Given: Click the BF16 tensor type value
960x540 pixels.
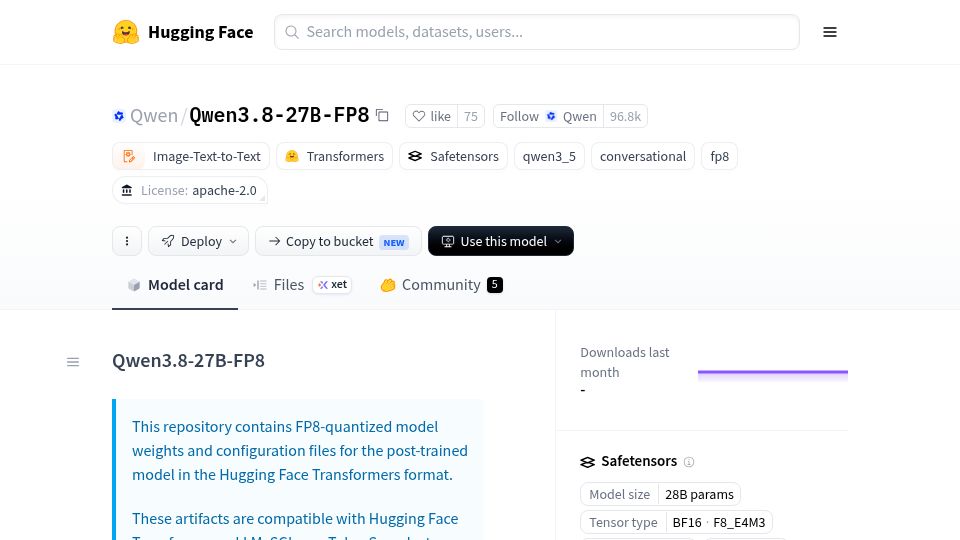Looking at the screenshot, I should (687, 522).
